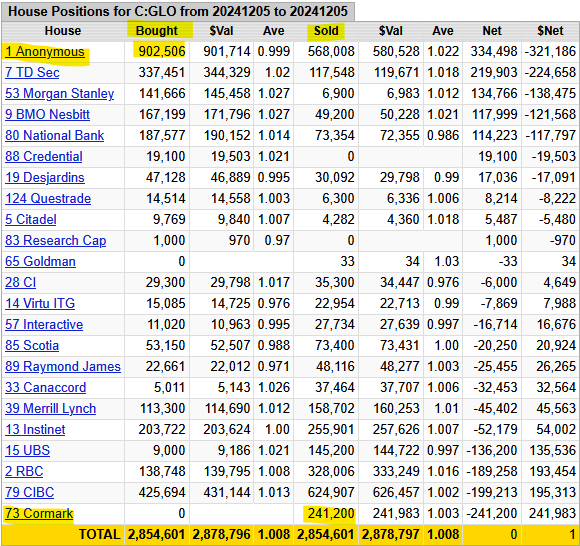Open the 124 Questrade link

click(48, 199)
